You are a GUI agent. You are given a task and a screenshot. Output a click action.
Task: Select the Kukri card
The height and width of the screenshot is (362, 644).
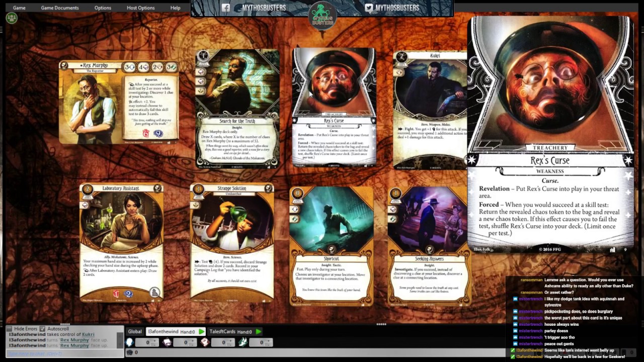pyautogui.click(x=431, y=110)
